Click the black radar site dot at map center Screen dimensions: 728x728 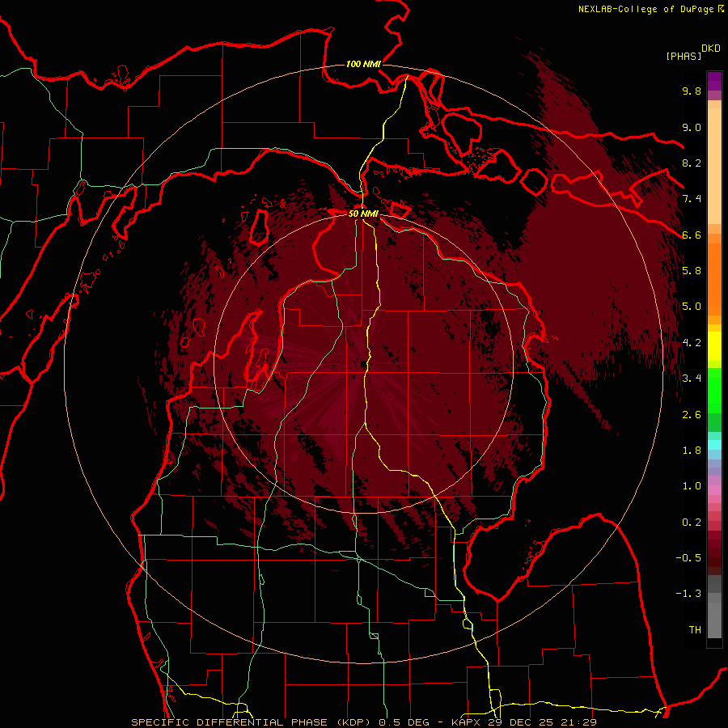click(363, 365)
